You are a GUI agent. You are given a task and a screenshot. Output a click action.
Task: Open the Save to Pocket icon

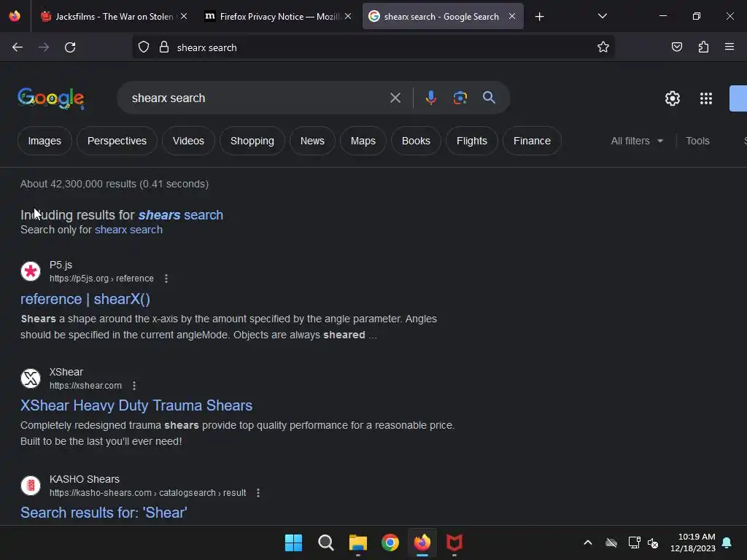coord(676,47)
